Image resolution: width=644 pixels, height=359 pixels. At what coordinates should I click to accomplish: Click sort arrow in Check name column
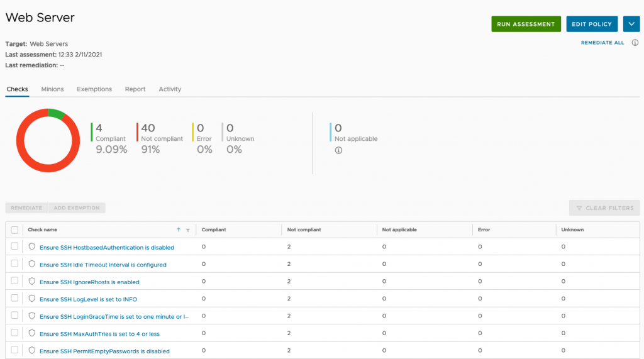point(178,229)
